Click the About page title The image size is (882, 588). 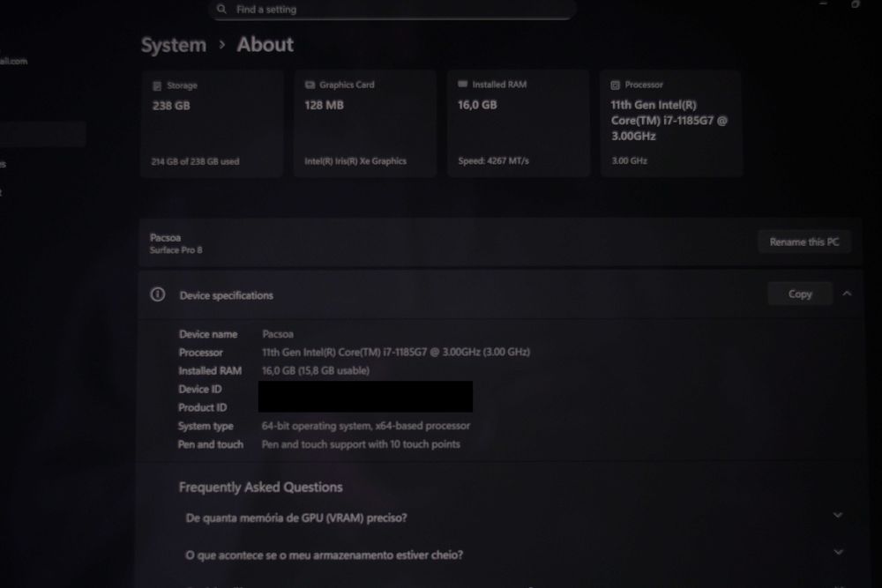click(x=265, y=44)
